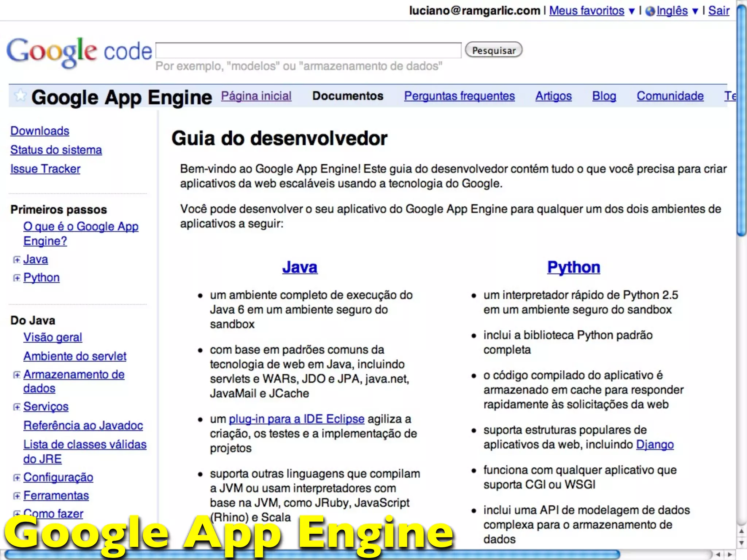Screen dimensions: 747x560
Task: Click the Sair sign-out link
Action: tap(719, 11)
